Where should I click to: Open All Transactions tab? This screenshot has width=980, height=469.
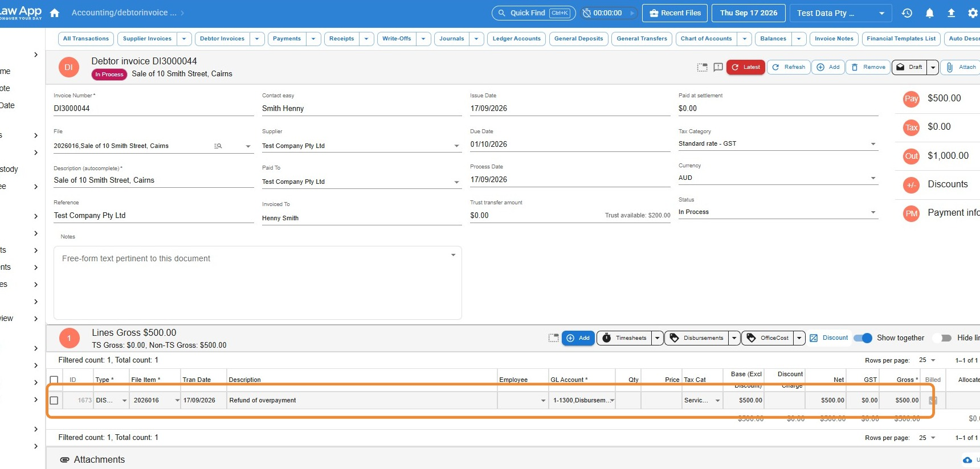(x=85, y=39)
